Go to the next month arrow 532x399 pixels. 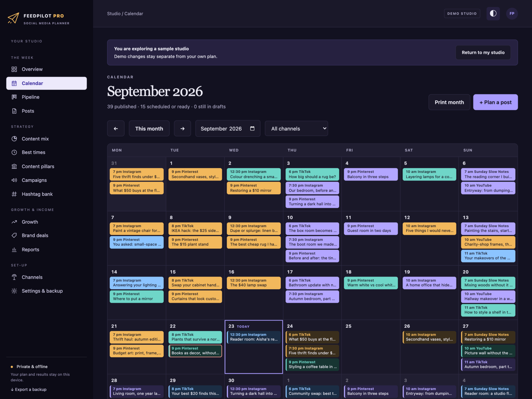(182, 129)
